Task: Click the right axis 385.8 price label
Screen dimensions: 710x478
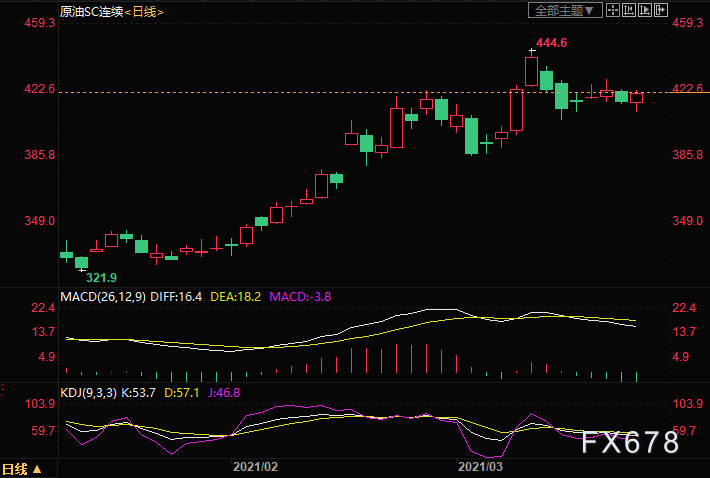Action: pyautogui.click(x=687, y=155)
